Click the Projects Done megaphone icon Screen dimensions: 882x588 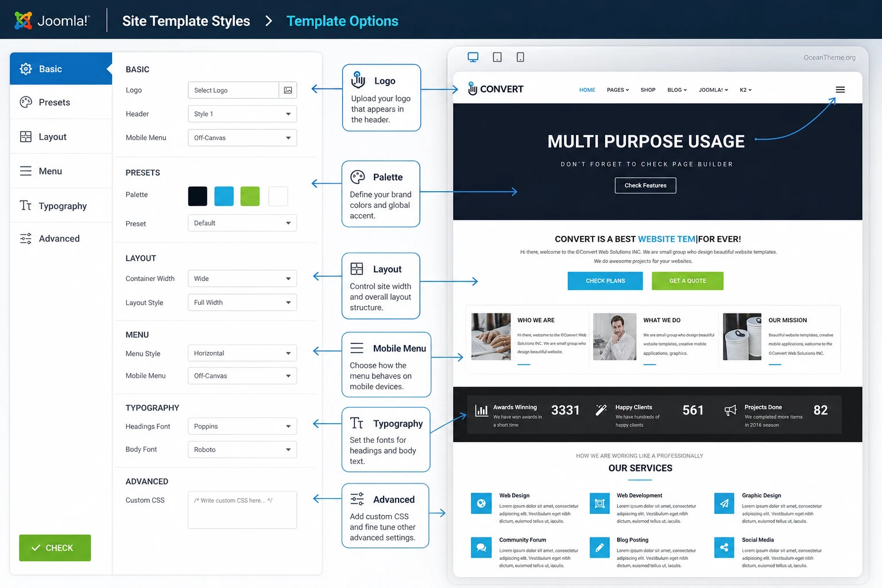pyautogui.click(x=730, y=410)
